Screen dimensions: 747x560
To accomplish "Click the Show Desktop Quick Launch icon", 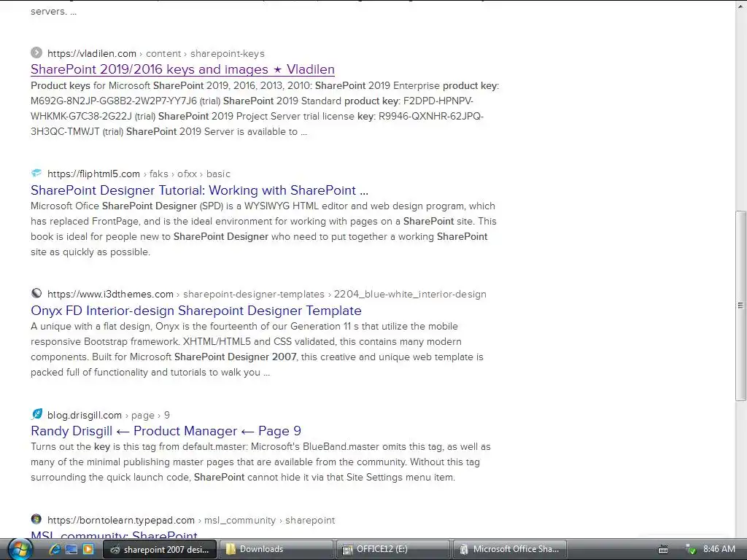I will pyautogui.click(x=71, y=549).
